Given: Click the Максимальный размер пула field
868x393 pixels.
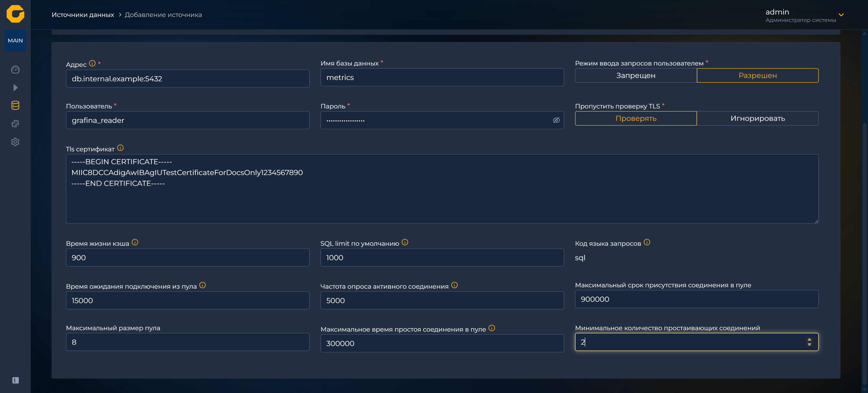Looking at the screenshot, I should point(188,342).
